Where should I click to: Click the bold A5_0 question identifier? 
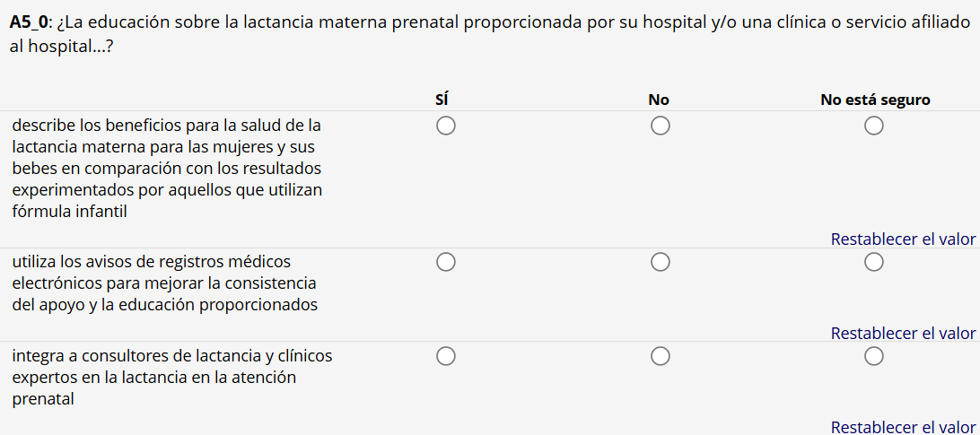30,23
